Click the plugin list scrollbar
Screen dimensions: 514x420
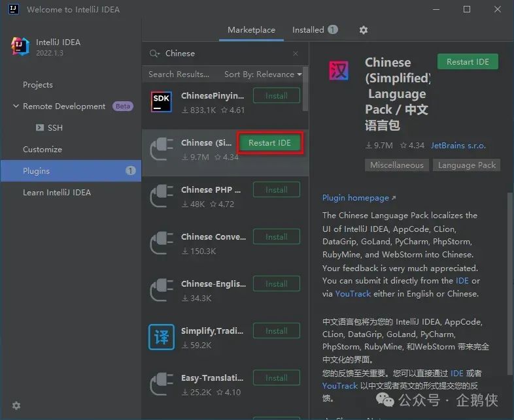305,89
